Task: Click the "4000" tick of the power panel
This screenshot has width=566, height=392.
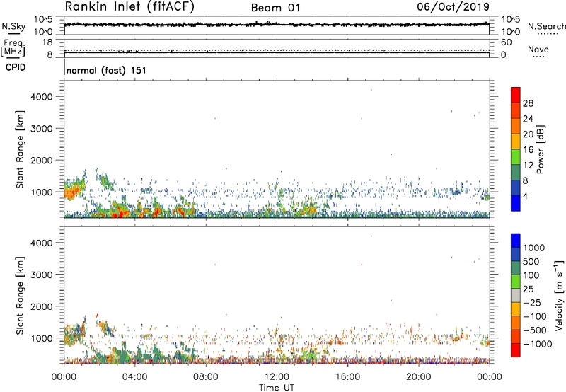Action: pyautogui.click(x=42, y=97)
